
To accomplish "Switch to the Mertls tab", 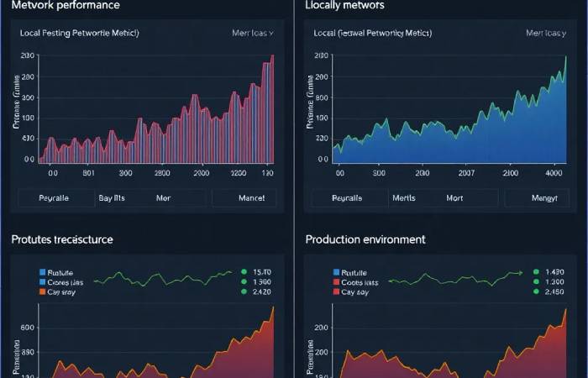I will [404, 198].
